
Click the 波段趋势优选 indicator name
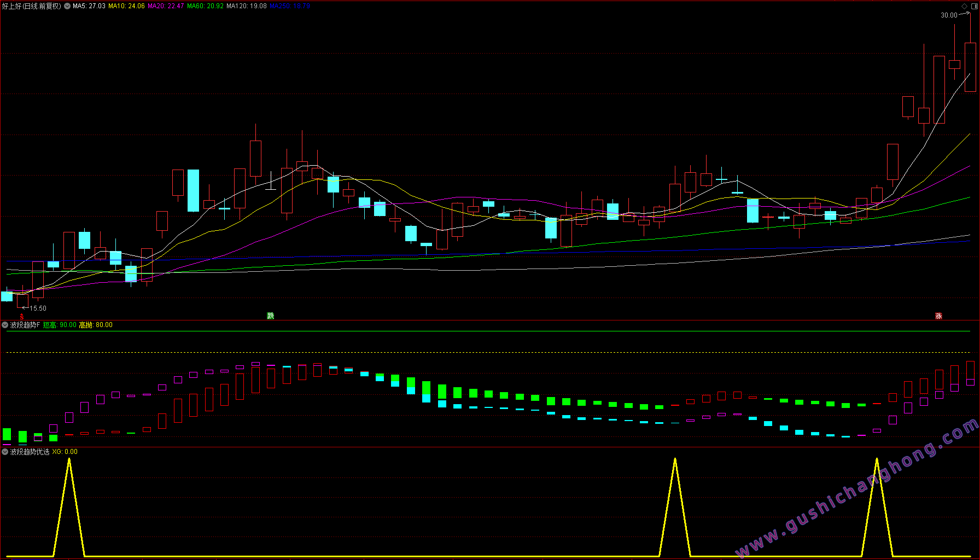click(x=30, y=452)
